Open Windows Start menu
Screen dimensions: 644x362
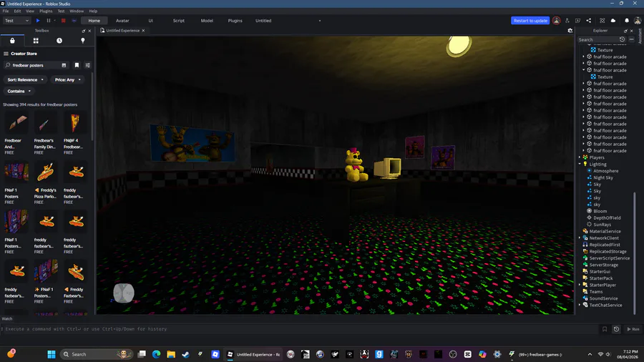click(52, 354)
